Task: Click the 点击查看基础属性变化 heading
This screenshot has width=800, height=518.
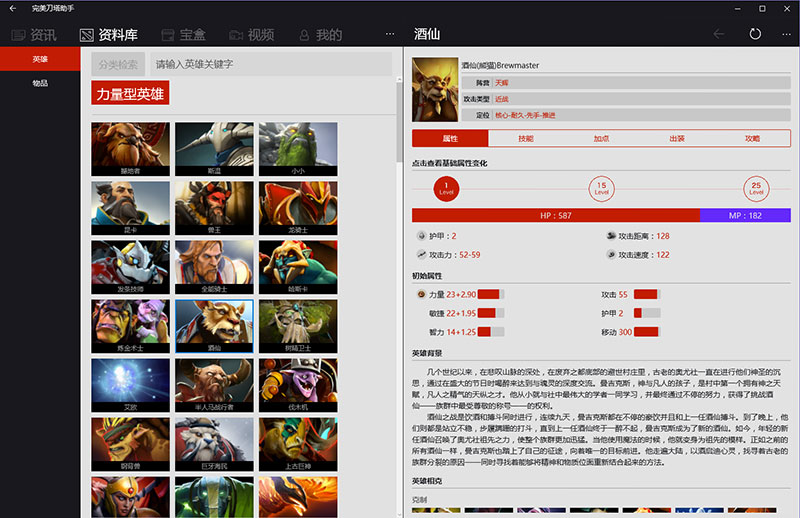Action: point(449,163)
